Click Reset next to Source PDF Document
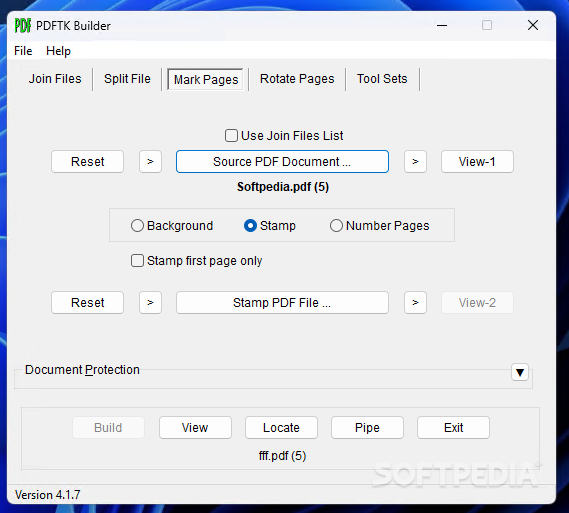Screen dimensions: 569x513 pos(87,161)
